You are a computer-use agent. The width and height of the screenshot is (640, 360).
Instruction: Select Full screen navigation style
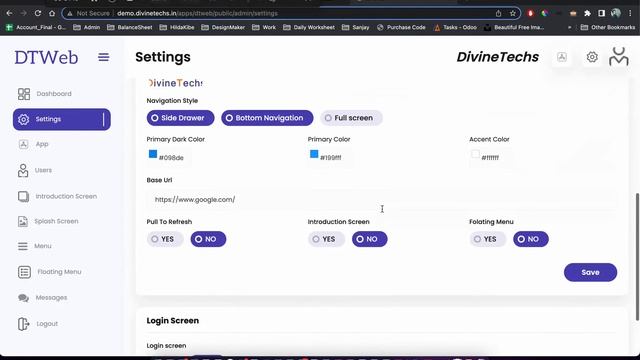[x=351, y=118]
